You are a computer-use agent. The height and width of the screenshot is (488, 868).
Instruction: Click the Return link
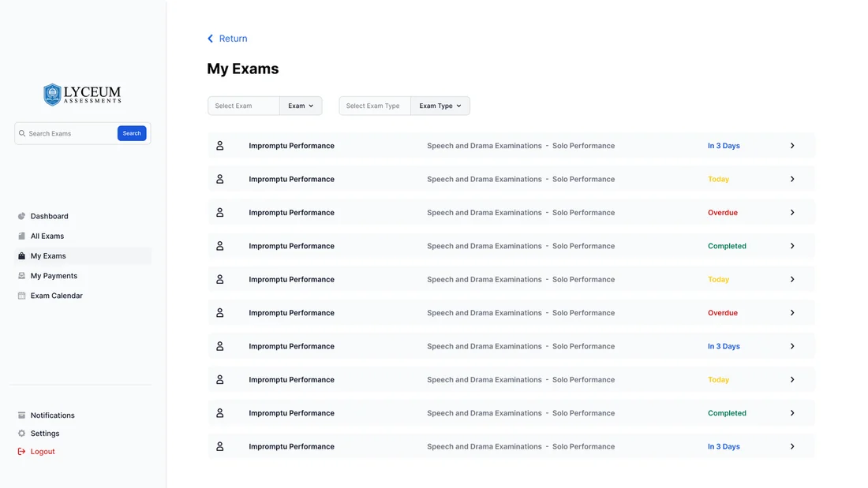227,38
